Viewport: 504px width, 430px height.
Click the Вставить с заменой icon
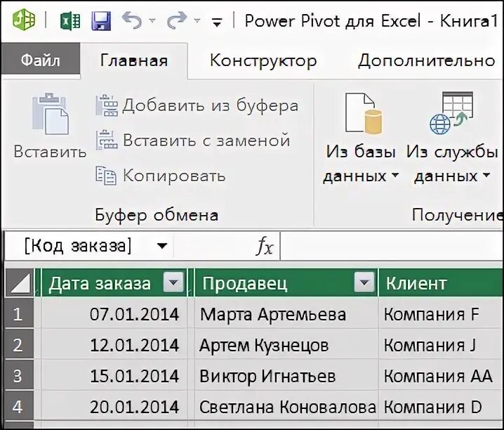click(107, 141)
